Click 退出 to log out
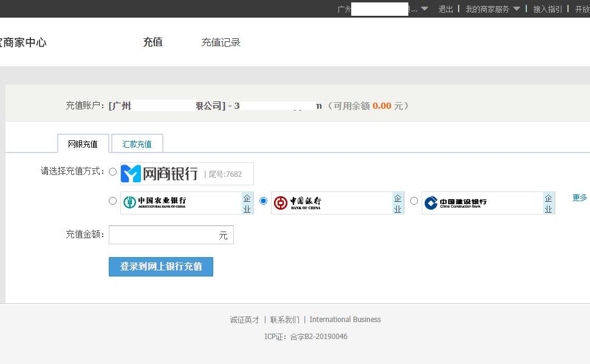The image size is (590, 364). (445, 9)
